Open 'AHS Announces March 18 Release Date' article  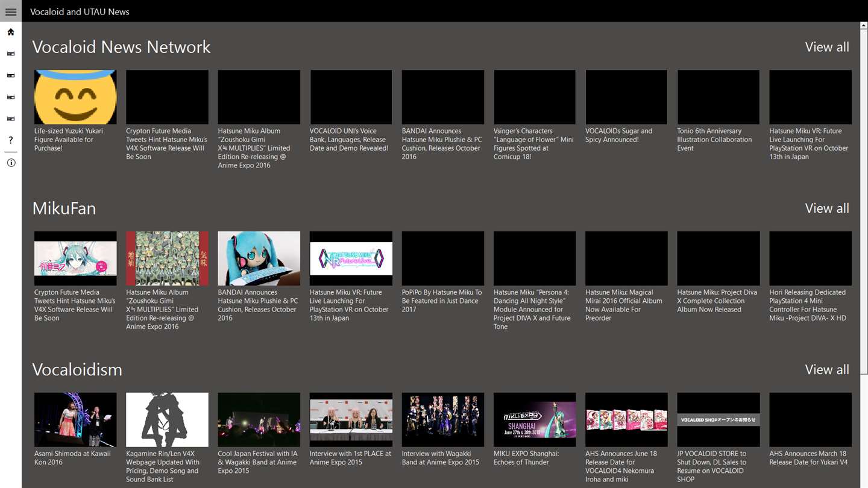[x=810, y=430]
